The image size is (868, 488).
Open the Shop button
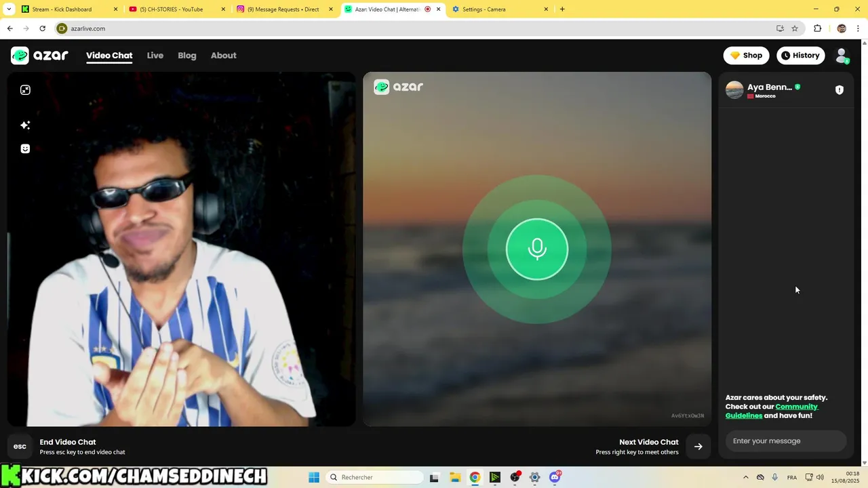tap(746, 56)
